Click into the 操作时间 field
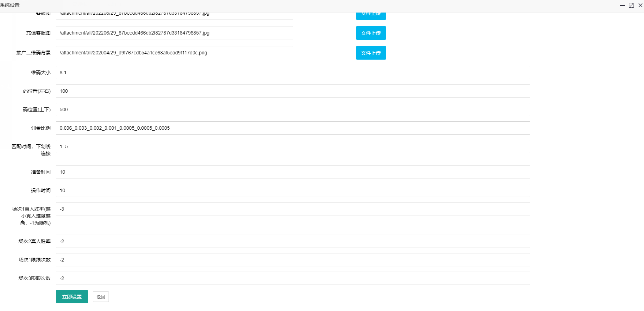 [x=293, y=190]
